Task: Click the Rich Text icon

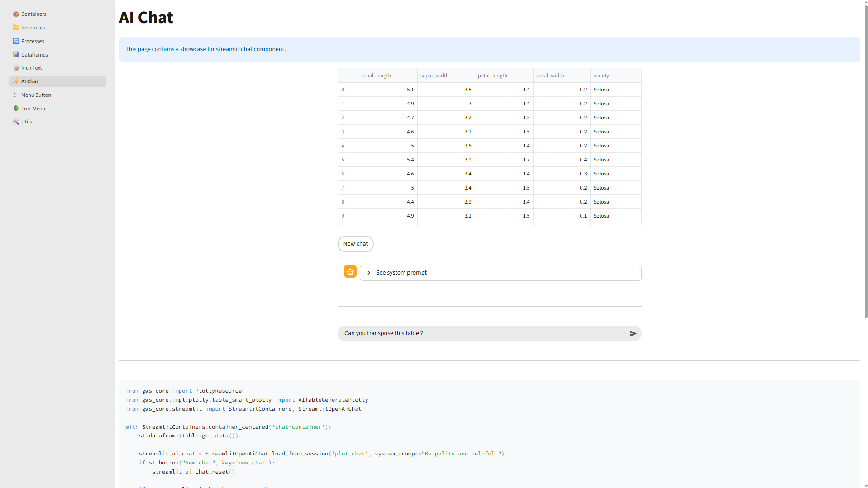Action: 16,68
